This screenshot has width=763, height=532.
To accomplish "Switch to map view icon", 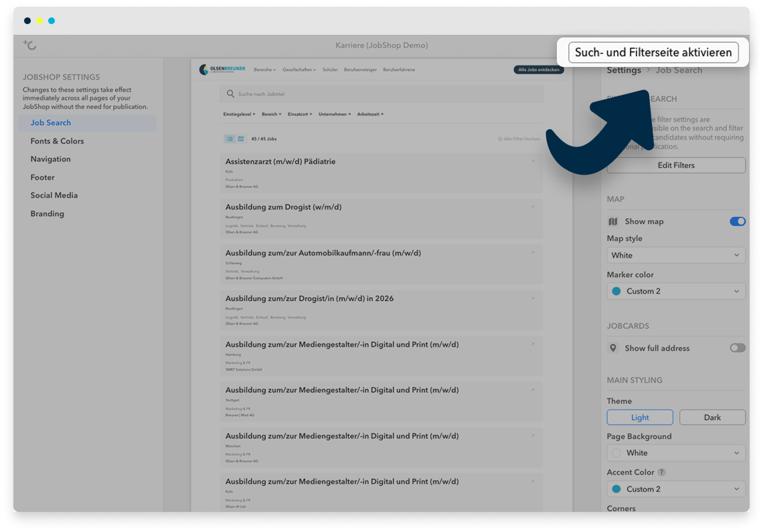I will (240, 139).
